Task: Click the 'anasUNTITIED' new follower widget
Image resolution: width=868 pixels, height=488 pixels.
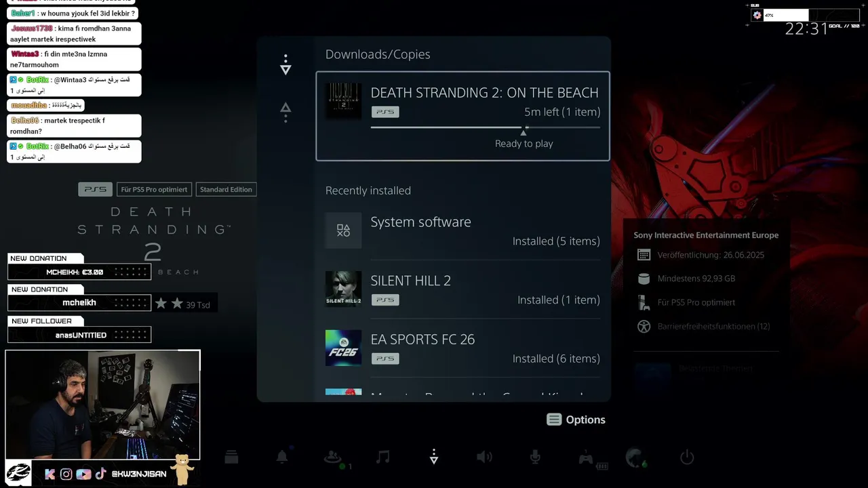Action: point(79,335)
